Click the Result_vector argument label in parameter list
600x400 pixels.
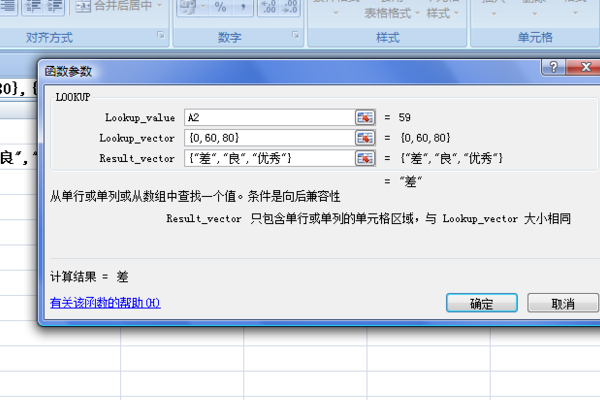click(137, 158)
